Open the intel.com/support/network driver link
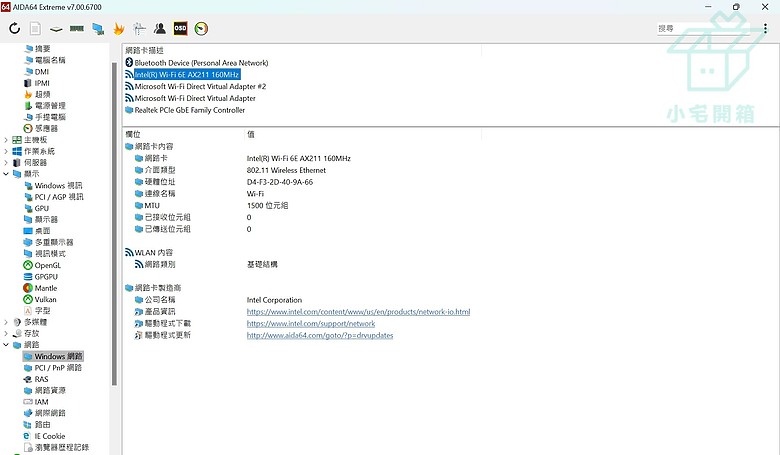Viewport: 780px width, 455px height. coord(311,324)
